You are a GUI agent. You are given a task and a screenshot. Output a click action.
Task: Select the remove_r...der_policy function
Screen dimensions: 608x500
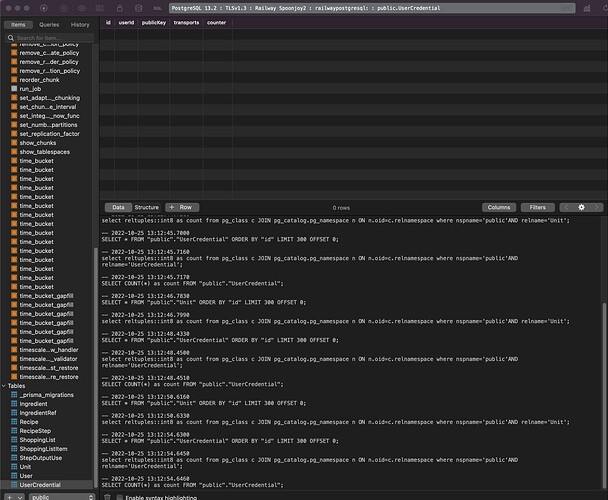coord(49,62)
